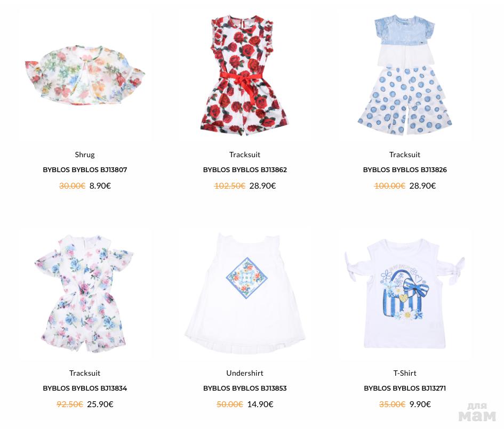Click the T-Shirt category label

(405, 373)
